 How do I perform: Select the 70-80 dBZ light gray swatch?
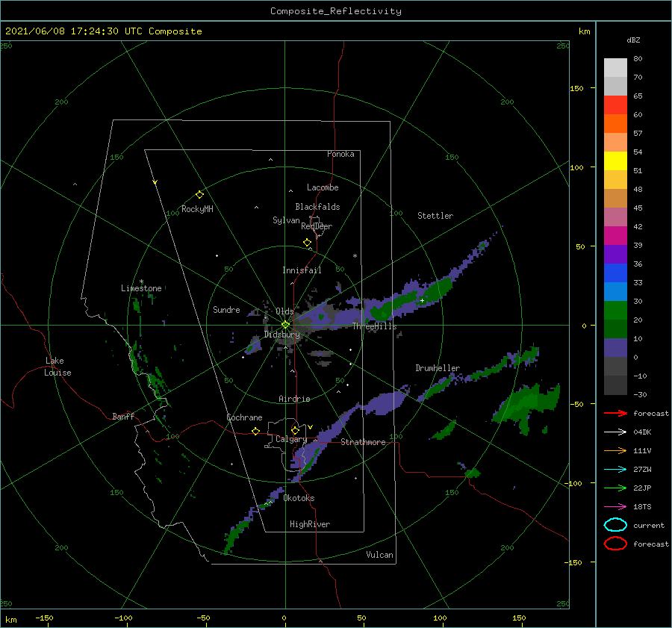tap(615, 68)
